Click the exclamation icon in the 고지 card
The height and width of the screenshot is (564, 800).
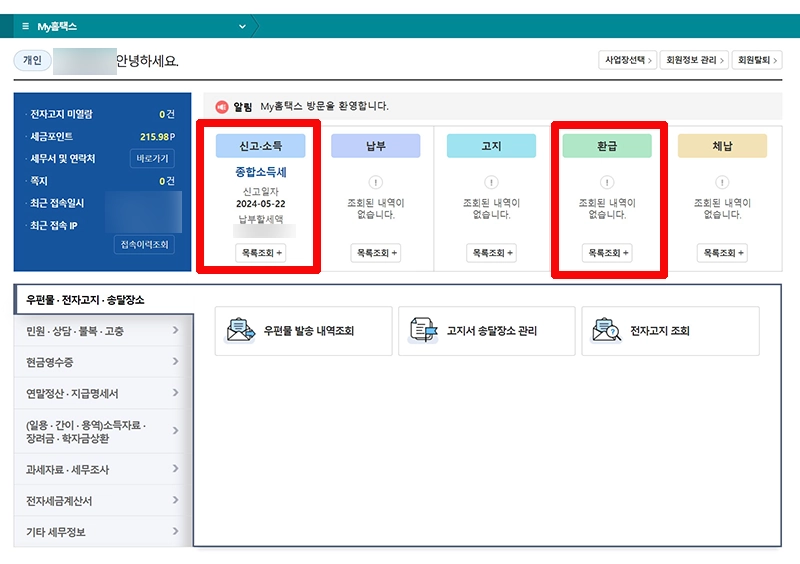[491, 182]
